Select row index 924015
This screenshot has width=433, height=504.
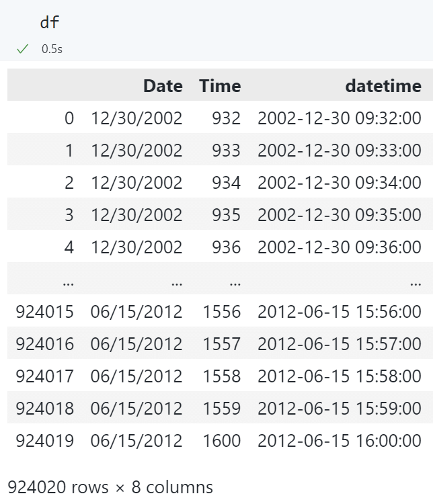pyautogui.click(x=45, y=312)
